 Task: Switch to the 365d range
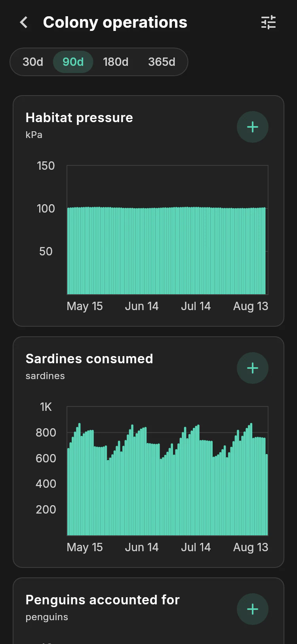click(162, 62)
